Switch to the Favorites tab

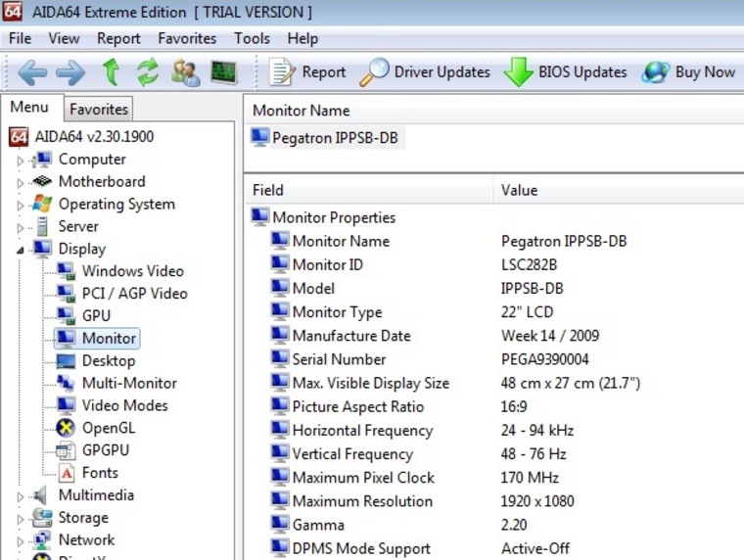tap(99, 109)
